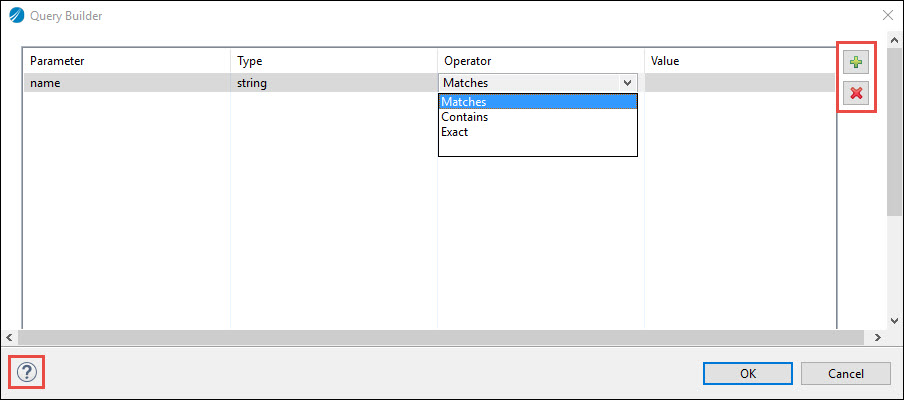Image resolution: width=904 pixels, height=400 pixels.
Task: Click the empty Value cell for name
Action: pyautogui.click(x=739, y=83)
